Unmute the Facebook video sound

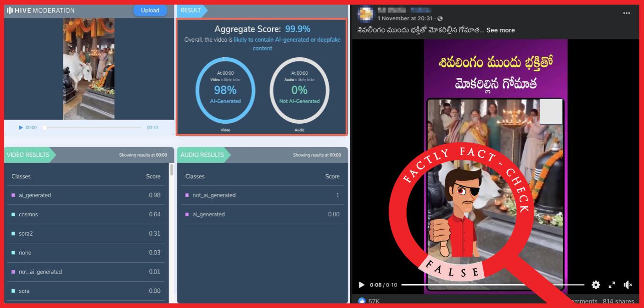(x=627, y=285)
